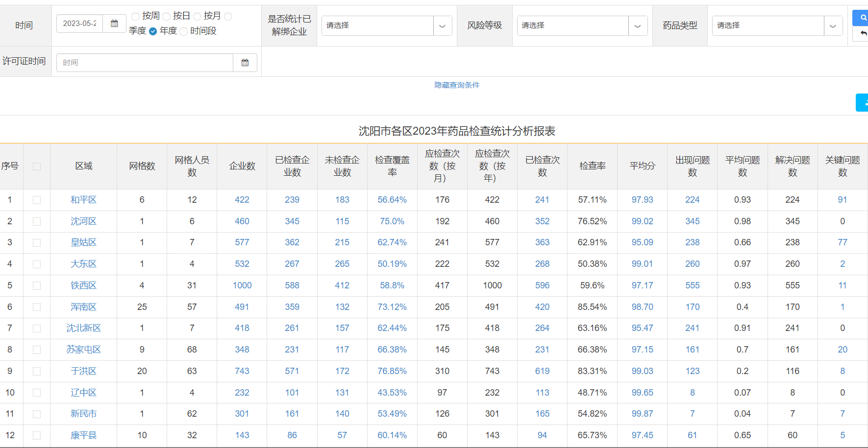Viewport: 868px width, 448px height.
Task: Click 铁西区 企业数 value 1000
Action: pyautogui.click(x=242, y=285)
